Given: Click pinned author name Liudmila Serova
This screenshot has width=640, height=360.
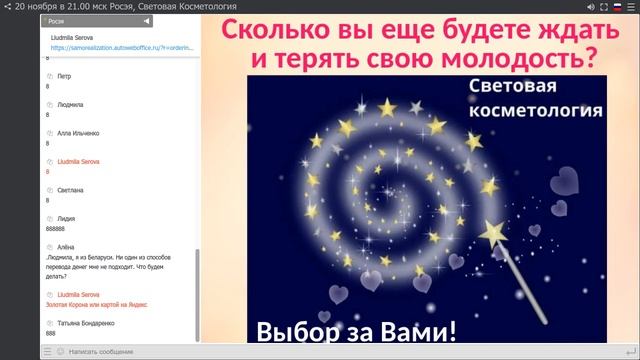Looking at the screenshot, I should coord(72,38).
